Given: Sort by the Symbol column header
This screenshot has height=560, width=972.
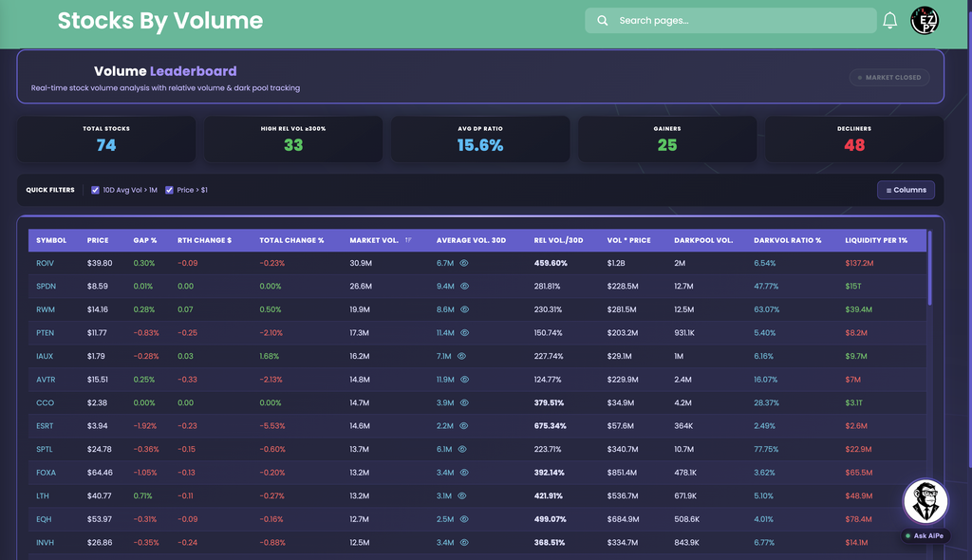Looking at the screenshot, I should point(51,240).
